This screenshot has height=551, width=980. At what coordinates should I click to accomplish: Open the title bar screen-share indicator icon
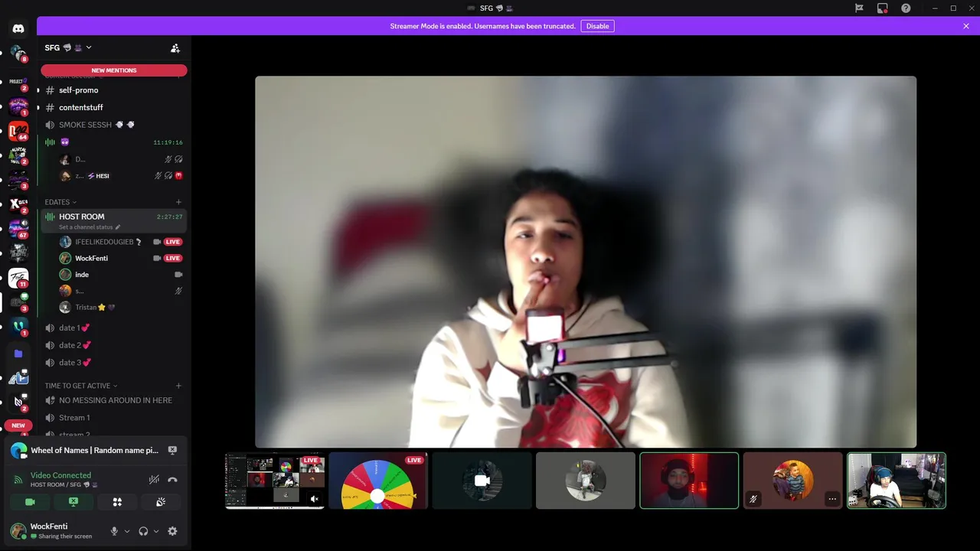click(883, 8)
